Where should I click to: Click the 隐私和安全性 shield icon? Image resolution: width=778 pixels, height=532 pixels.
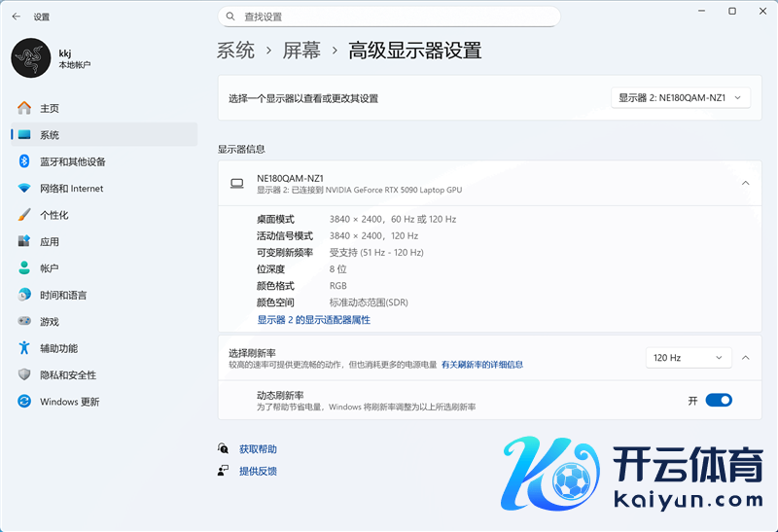tap(24, 375)
